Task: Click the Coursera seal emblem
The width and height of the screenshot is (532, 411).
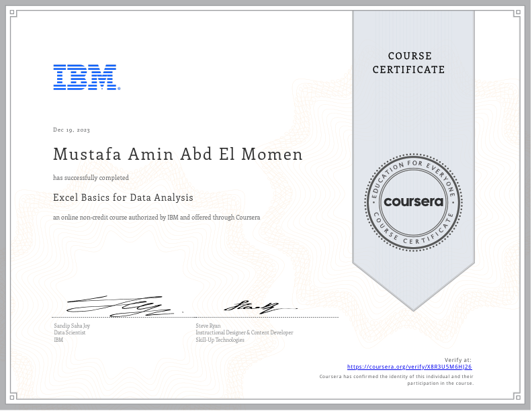Action: coord(413,202)
